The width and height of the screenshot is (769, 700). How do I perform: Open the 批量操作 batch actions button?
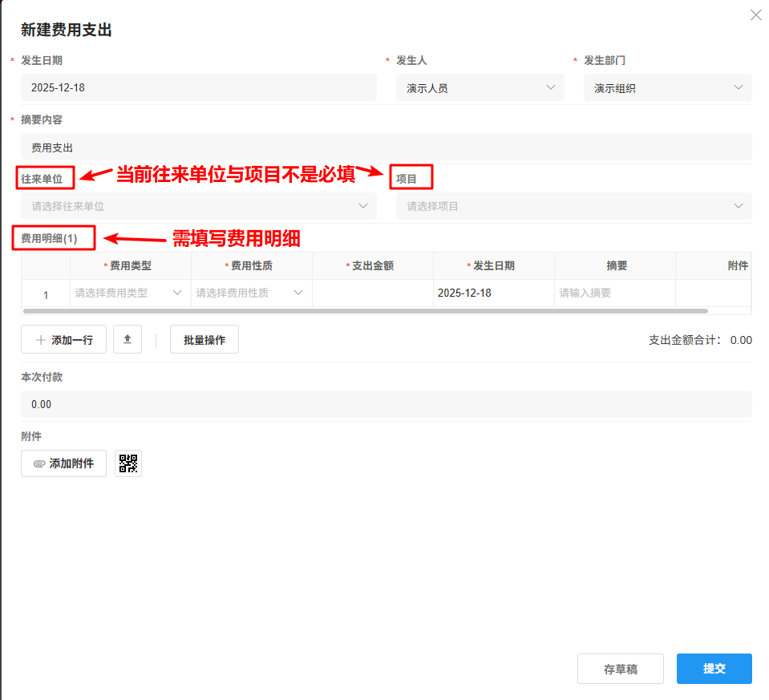click(204, 339)
